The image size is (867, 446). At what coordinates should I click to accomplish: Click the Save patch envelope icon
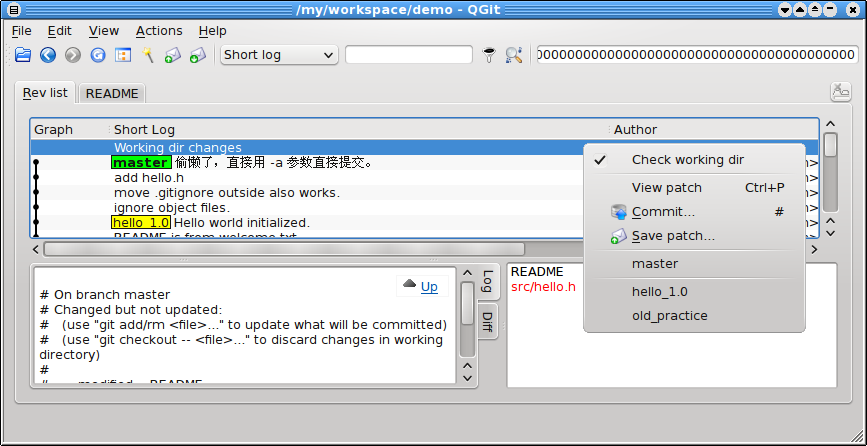click(619, 236)
